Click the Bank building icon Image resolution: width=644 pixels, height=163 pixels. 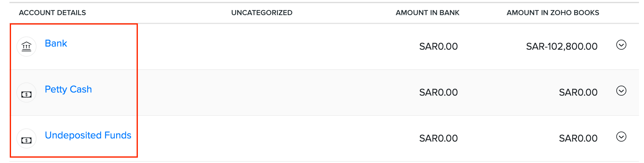(x=26, y=47)
